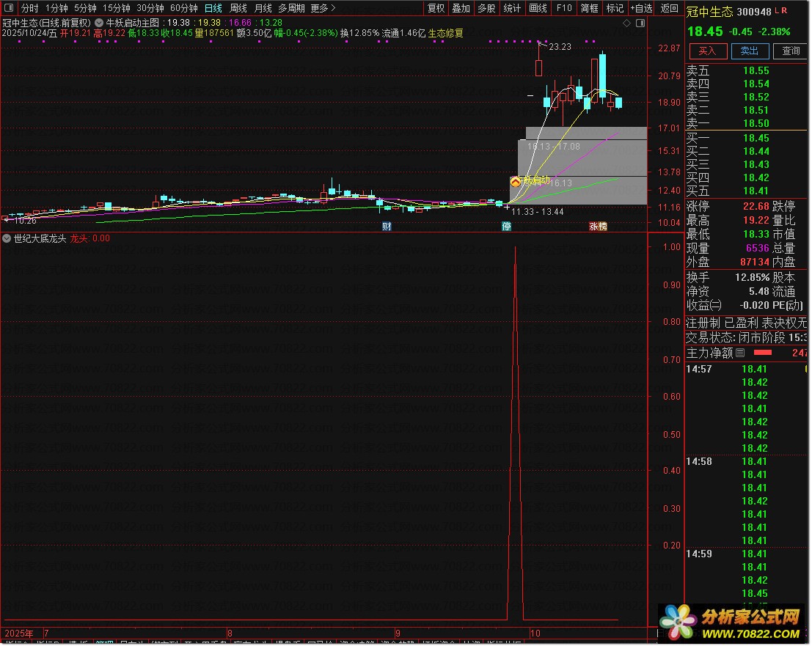Open the 多股 multi-stock view
812x646 pixels.
click(x=486, y=8)
